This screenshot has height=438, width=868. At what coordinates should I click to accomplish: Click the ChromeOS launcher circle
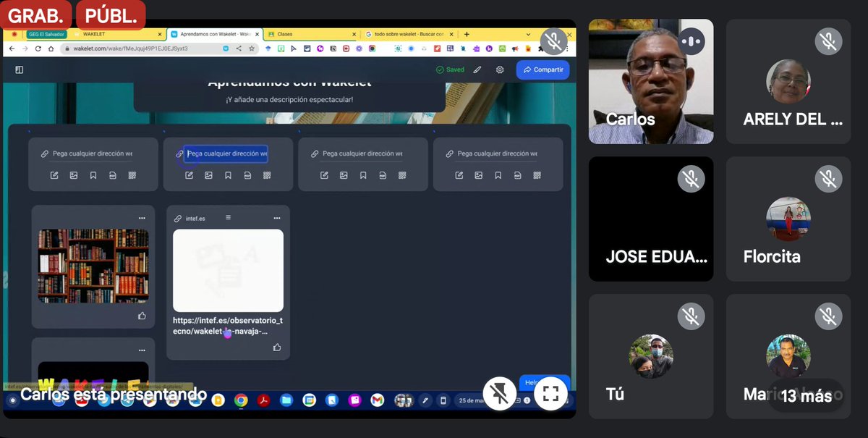click(12, 400)
